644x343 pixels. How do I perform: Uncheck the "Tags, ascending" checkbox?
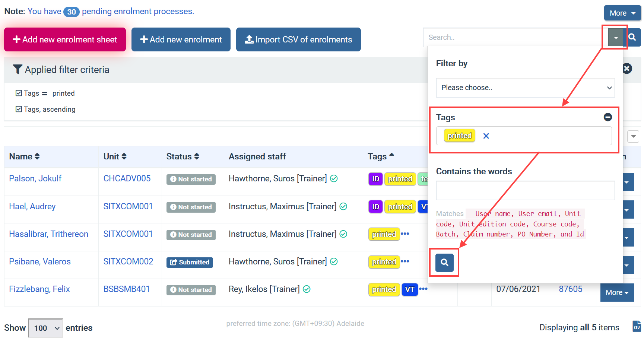tap(18, 109)
